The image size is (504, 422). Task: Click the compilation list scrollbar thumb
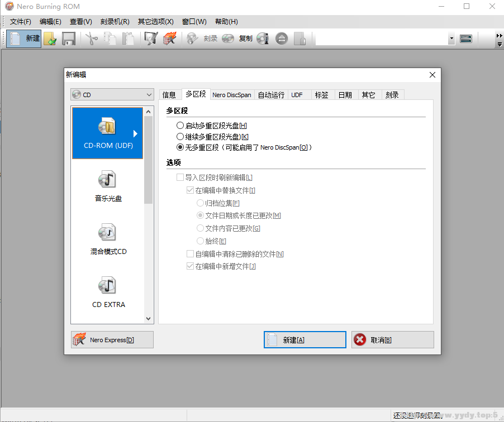coord(148,160)
